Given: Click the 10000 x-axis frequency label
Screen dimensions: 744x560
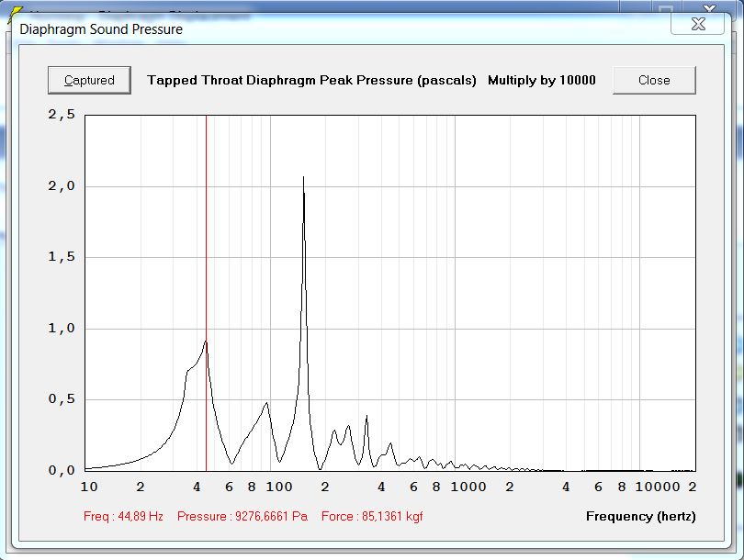Looking at the screenshot, I should (x=658, y=487).
